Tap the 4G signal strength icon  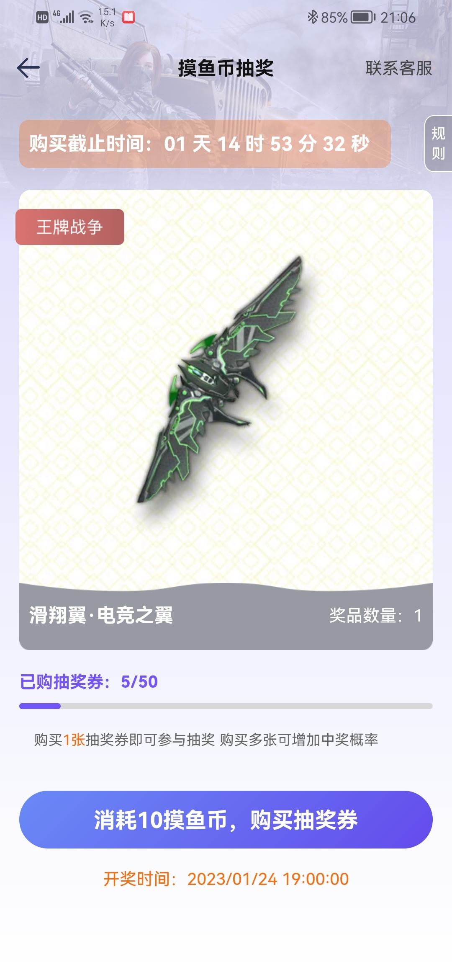[x=64, y=17]
